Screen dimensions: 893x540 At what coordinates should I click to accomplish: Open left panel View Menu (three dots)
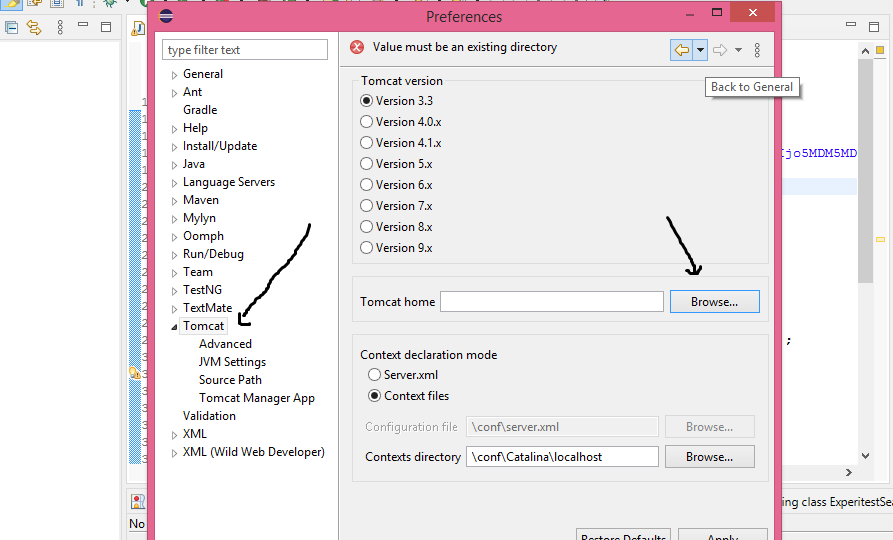tap(60, 27)
